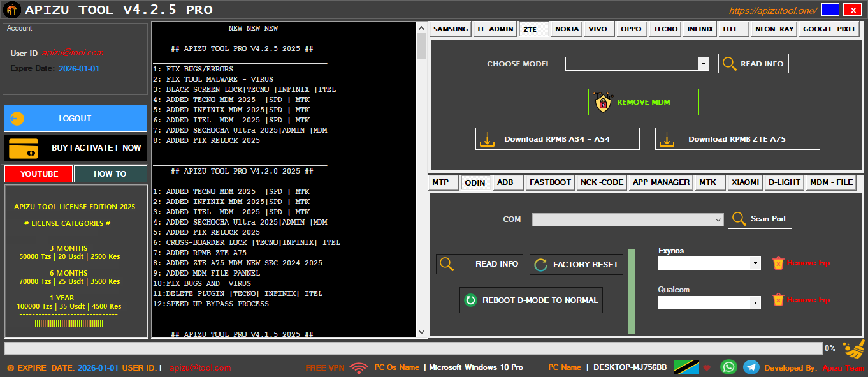Click the changelog scrollbar up arrow
The height and width of the screenshot is (377, 868).
(x=421, y=27)
